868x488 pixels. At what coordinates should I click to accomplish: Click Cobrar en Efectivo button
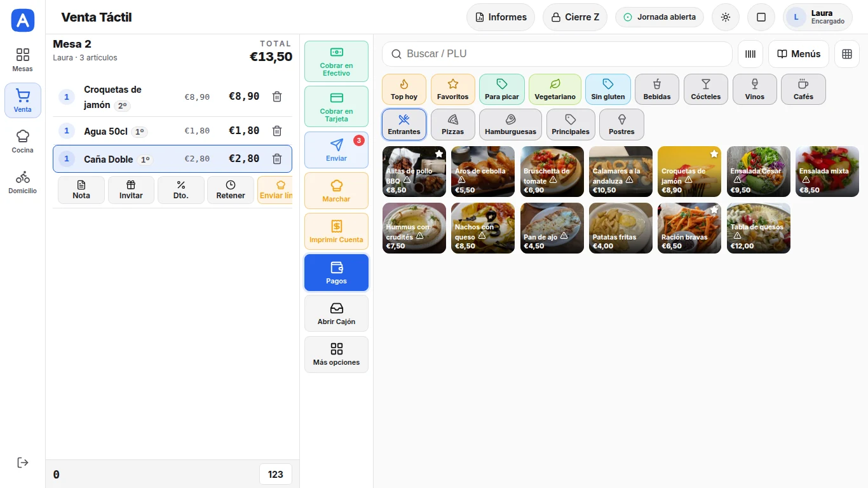point(336,62)
